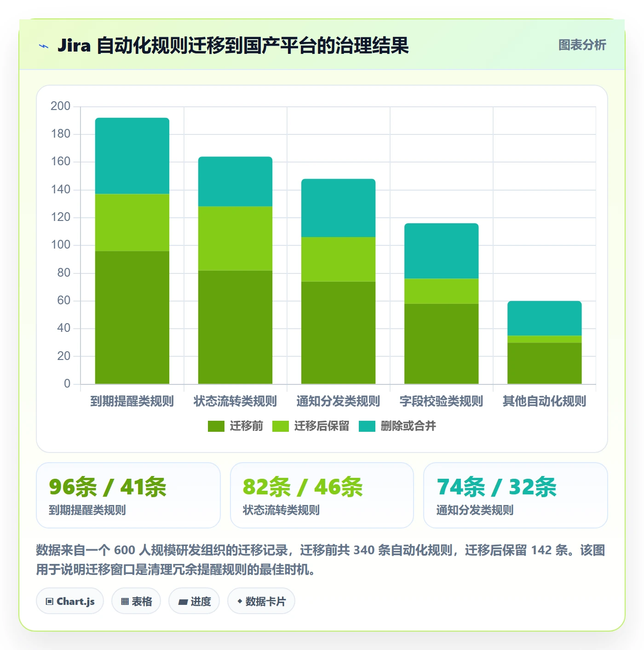Click the dark green segment of 字段校验类规则 bar
This screenshot has width=644, height=650.
(441, 344)
